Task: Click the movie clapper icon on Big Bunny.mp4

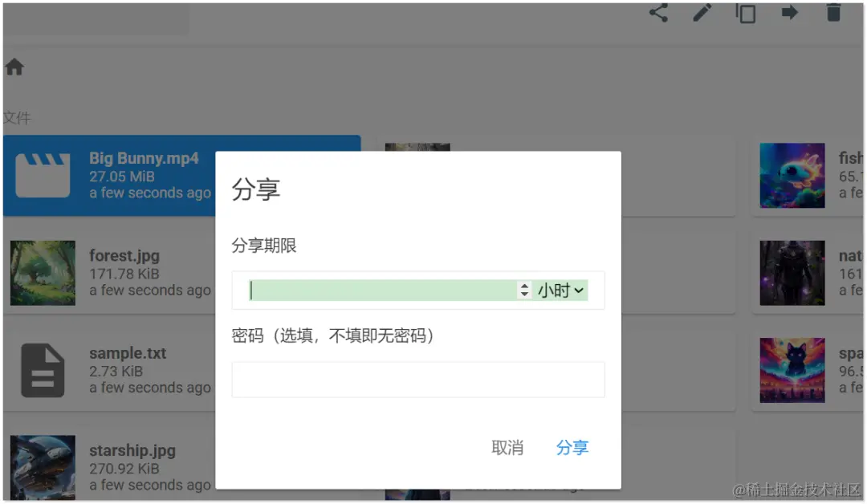Action: (x=42, y=175)
